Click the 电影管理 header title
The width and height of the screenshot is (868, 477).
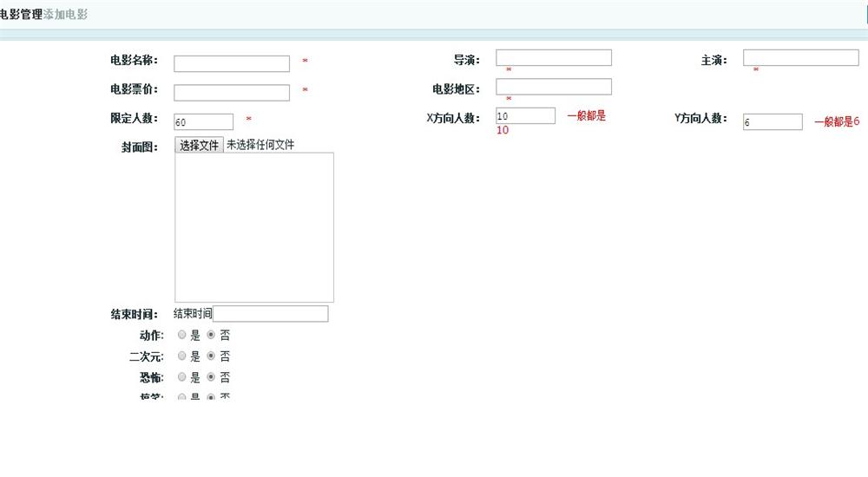(21, 15)
